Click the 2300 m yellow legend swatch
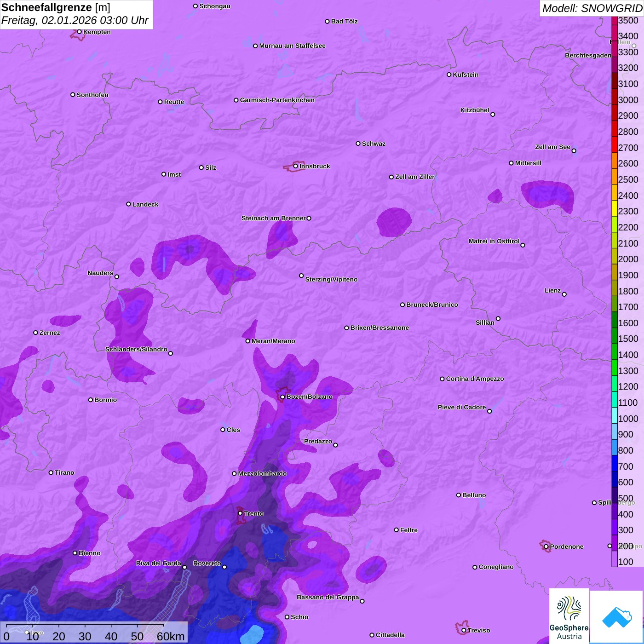The width and height of the screenshot is (644, 644). click(615, 208)
